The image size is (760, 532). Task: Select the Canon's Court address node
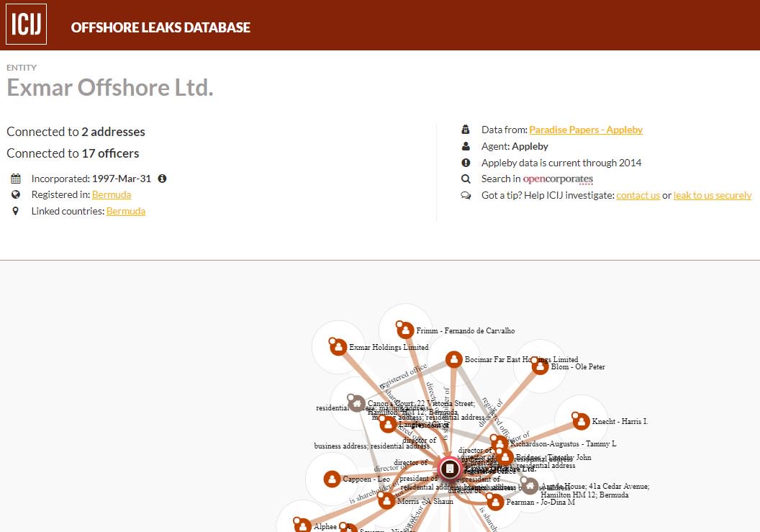pyautogui.click(x=357, y=403)
